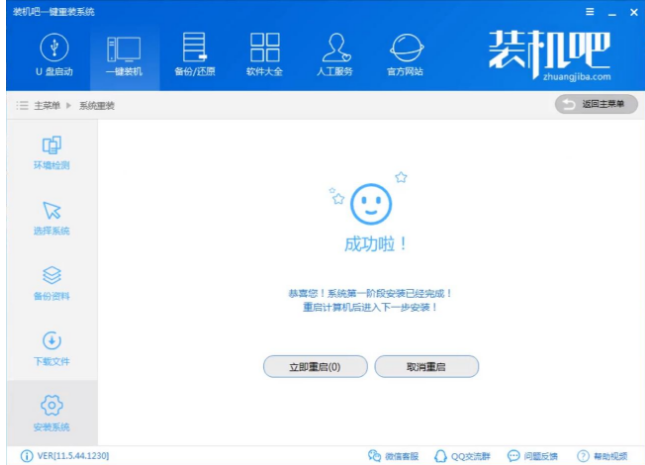Open the 下载文件 step
Screen dimensions: 645x465
pos(52,348)
